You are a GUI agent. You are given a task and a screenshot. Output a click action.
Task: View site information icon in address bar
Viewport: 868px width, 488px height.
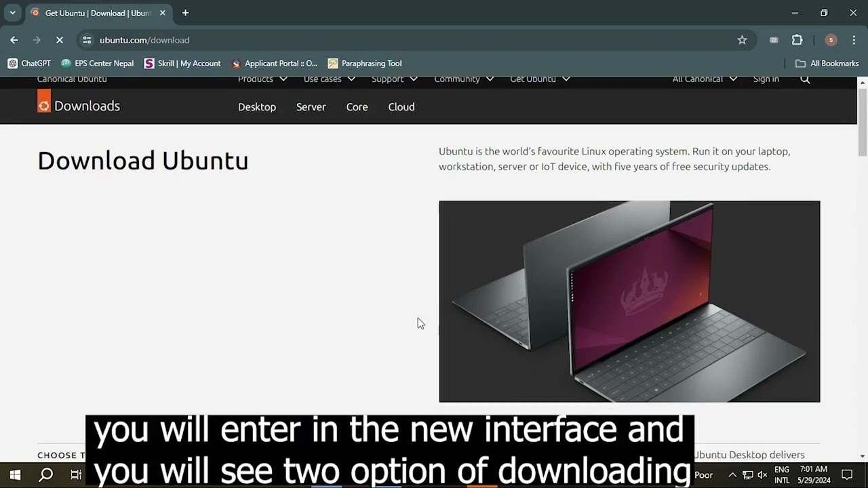(87, 40)
